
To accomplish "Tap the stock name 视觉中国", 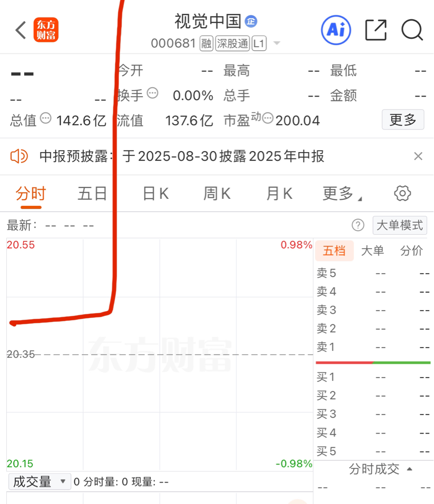I will (x=208, y=22).
